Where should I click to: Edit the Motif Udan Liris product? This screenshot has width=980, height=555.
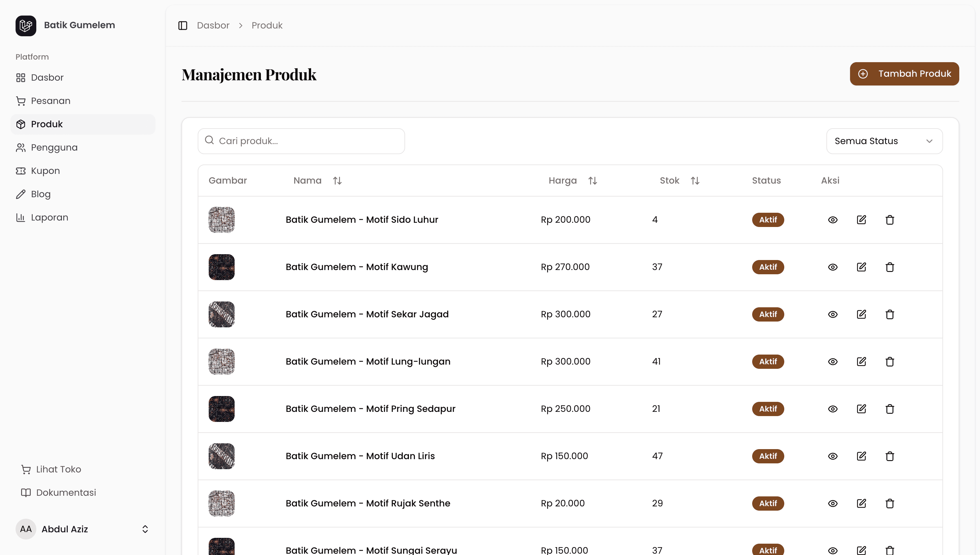861,456
